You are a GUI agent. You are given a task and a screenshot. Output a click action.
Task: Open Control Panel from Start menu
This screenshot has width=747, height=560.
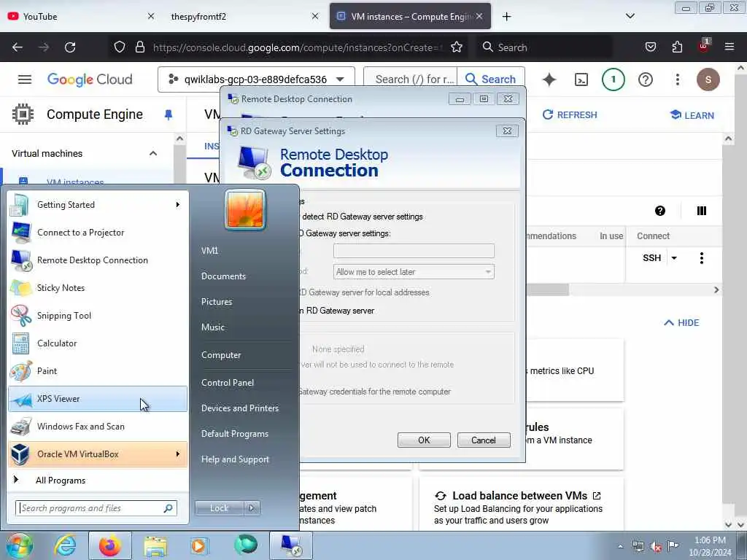pyautogui.click(x=228, y=383)
